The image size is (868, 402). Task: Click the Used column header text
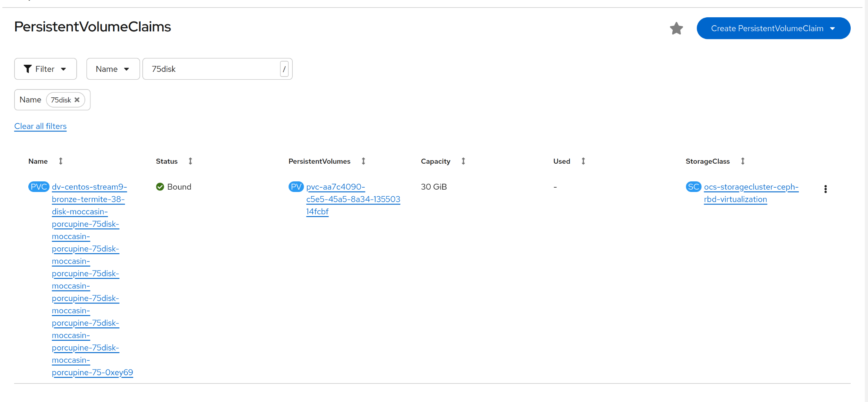562,161
